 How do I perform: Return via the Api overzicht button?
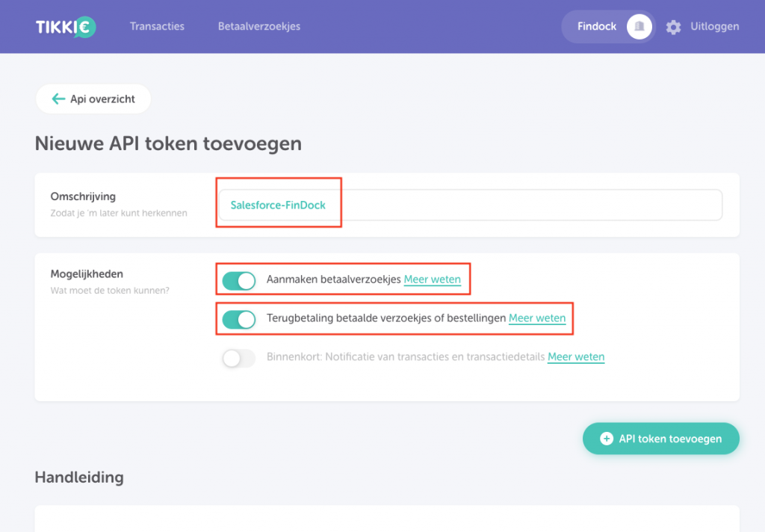93,99
